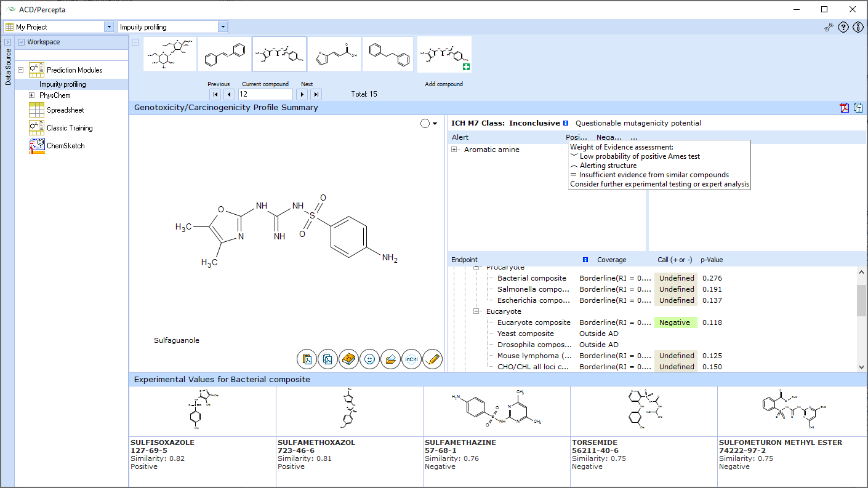
Task: Open the structure dictionary book icon
Action: tap(348, 359)
